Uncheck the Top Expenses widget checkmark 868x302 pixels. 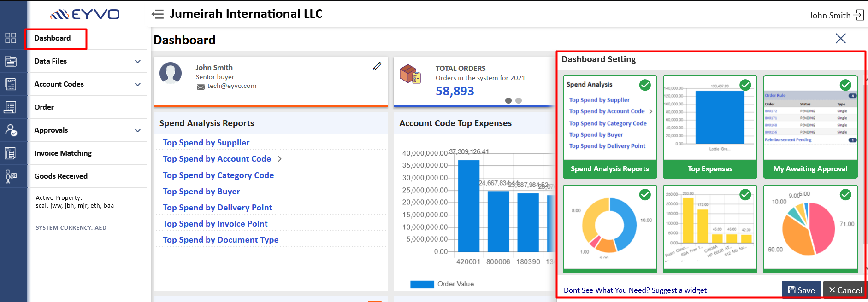pos(745,85)
